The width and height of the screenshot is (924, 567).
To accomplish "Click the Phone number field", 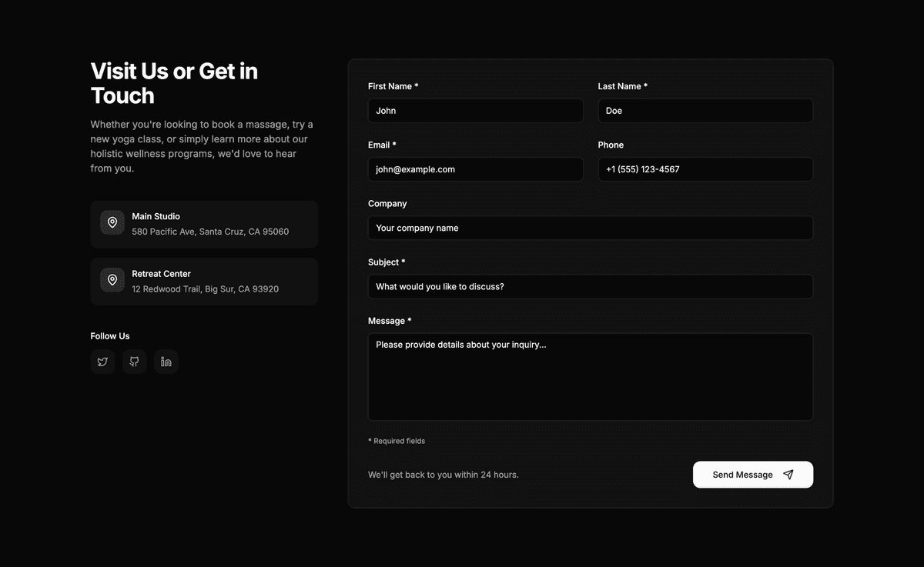I will (x=705, y=169).
